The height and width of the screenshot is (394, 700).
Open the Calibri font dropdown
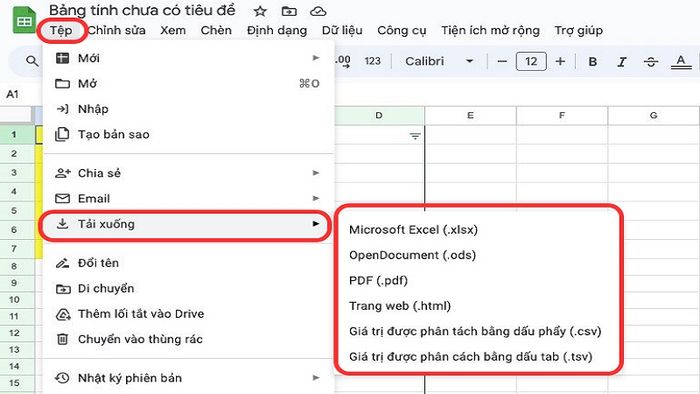click(439, 61)
